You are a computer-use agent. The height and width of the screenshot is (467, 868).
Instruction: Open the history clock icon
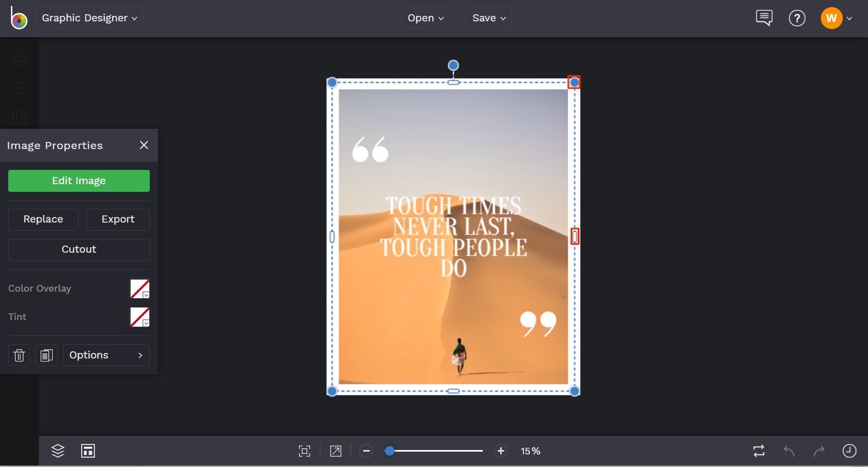tap(849, 451)
